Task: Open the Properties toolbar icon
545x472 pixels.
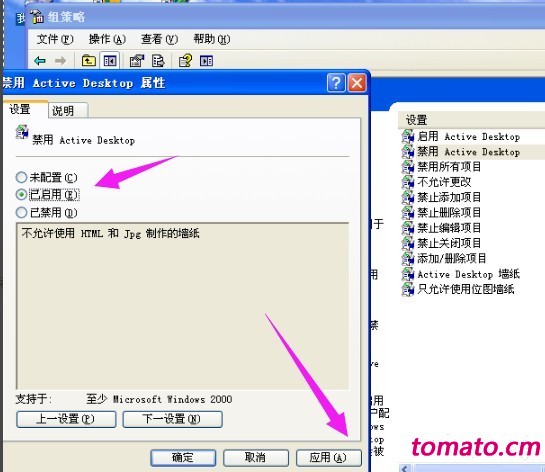Action: (x=137, y=61)
